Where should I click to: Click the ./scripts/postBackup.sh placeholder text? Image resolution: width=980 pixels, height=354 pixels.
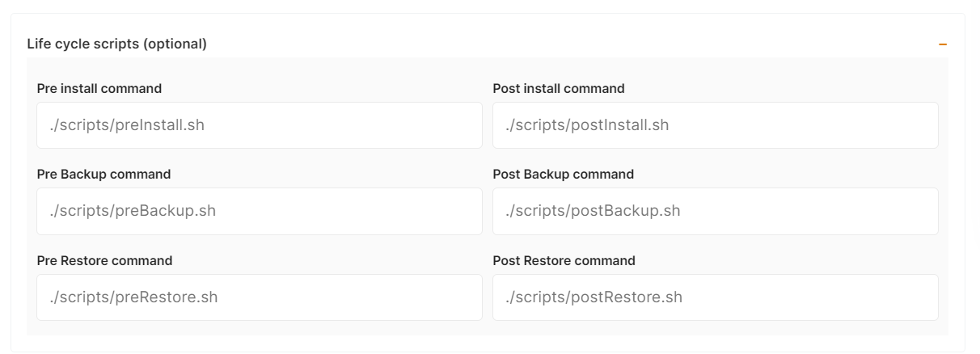[x=593, y=211]
